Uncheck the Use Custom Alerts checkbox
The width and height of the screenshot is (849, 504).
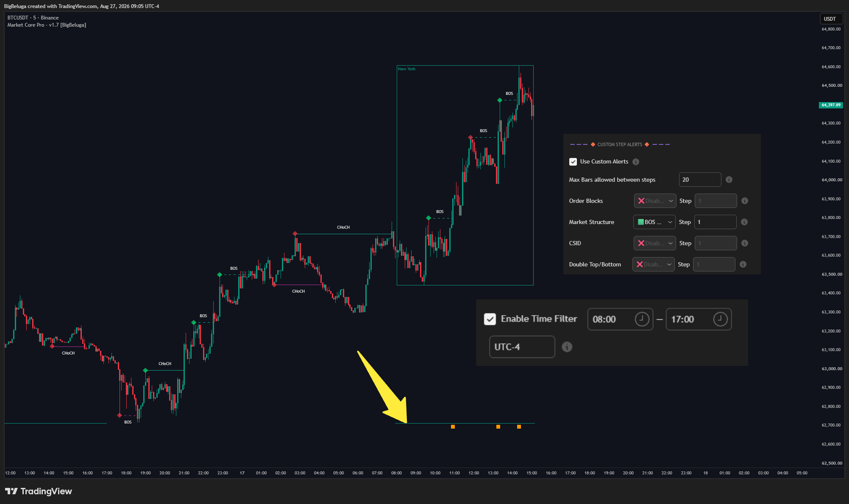coord(573,162)
